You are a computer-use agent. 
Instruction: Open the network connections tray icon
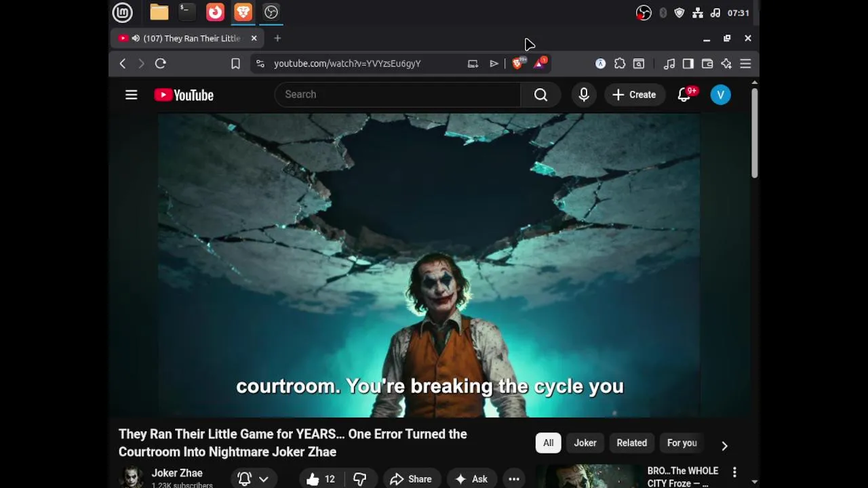coord(698,13)
